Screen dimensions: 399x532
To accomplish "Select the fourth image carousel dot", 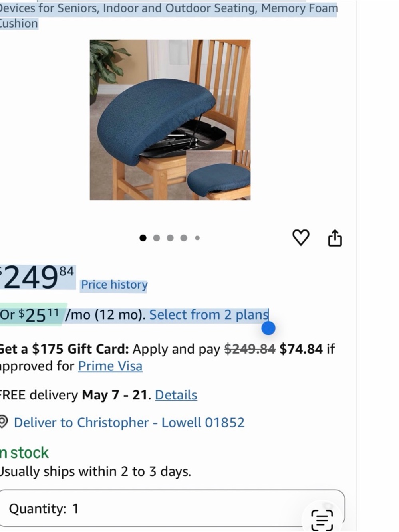I will [184, 238].
